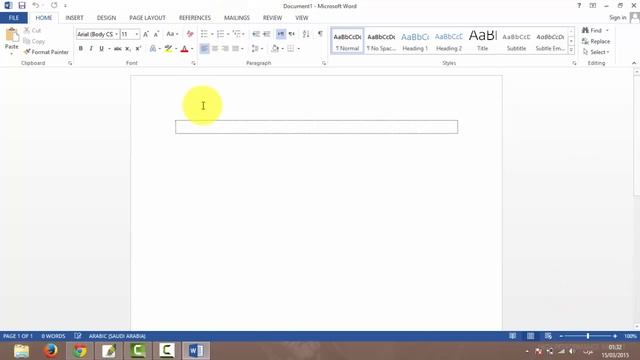The width and height of the screenshot is (640, 360).
Task: Expand the font color dropdown arrow
Action: tap(192, 49)
